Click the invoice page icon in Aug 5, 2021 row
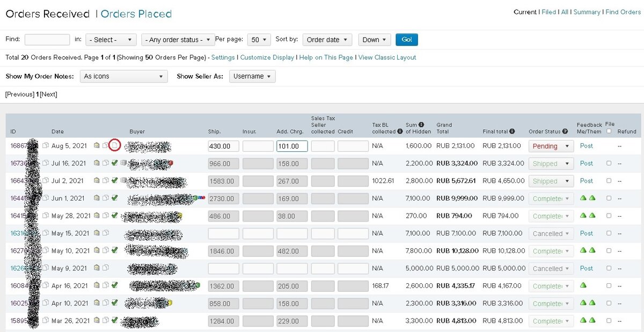 (114, 145)
